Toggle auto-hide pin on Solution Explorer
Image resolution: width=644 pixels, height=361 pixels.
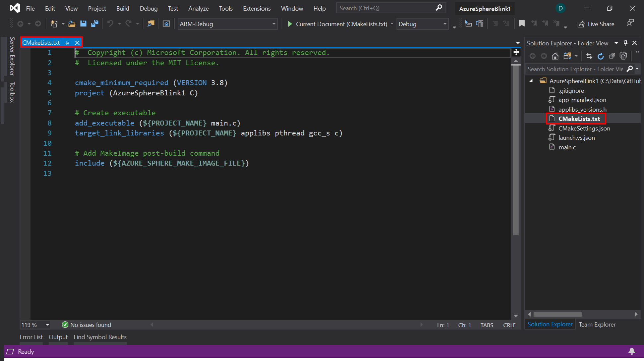click(625, 43)
